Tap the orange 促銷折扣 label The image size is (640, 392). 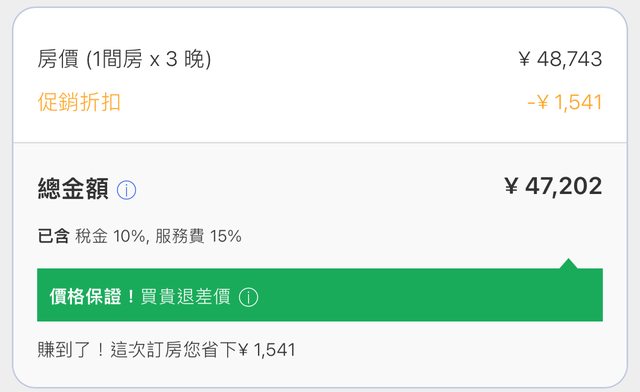(x=79, y=102)
